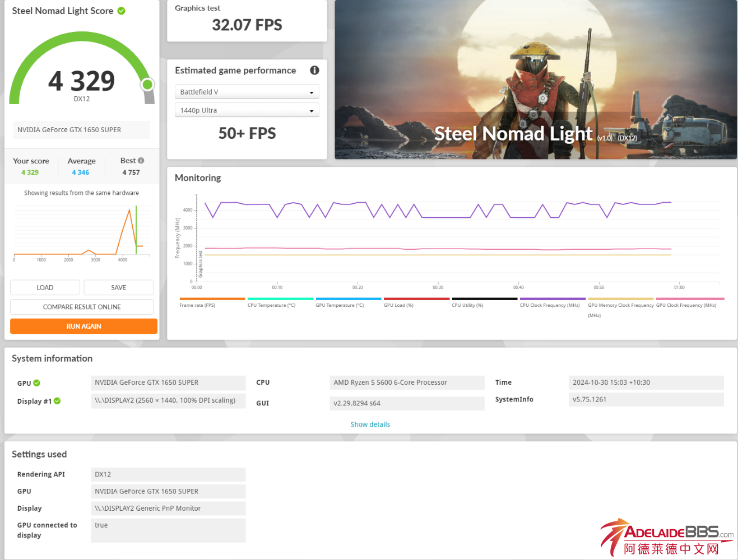
Task: Click NVIDIA GeForce GTX 1650 SUPER under score gauge
Action: tap(82, 130)
